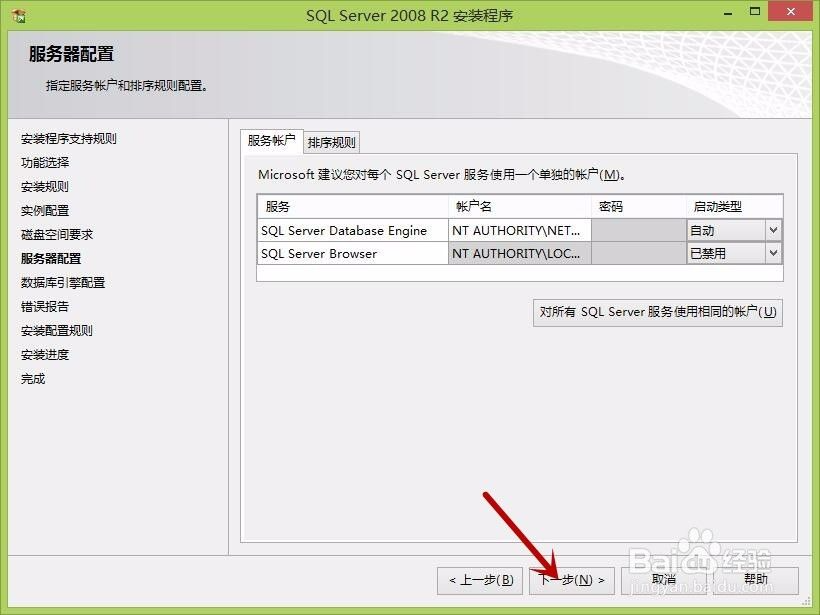Click account name field for Database Engine

(519, 231)
